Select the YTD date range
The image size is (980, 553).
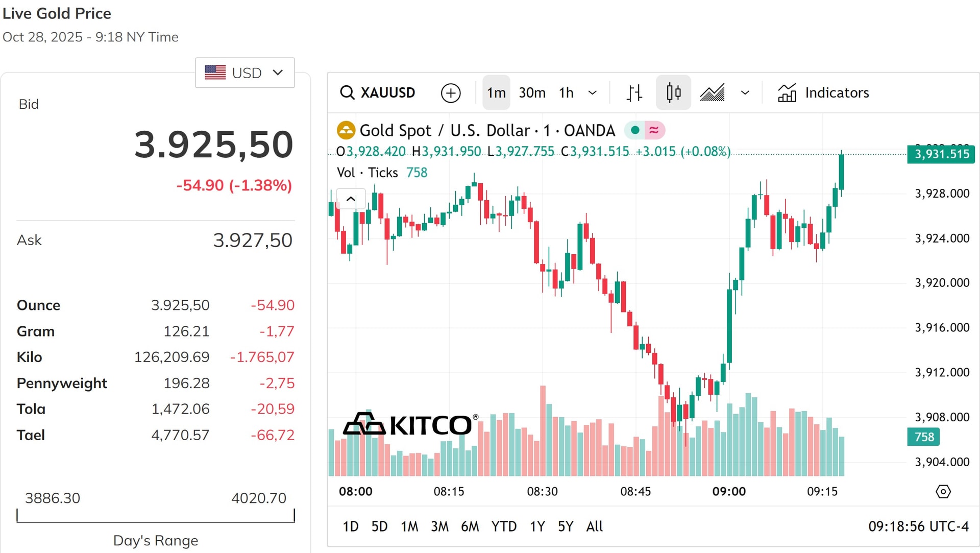click(x=504, y=526)
